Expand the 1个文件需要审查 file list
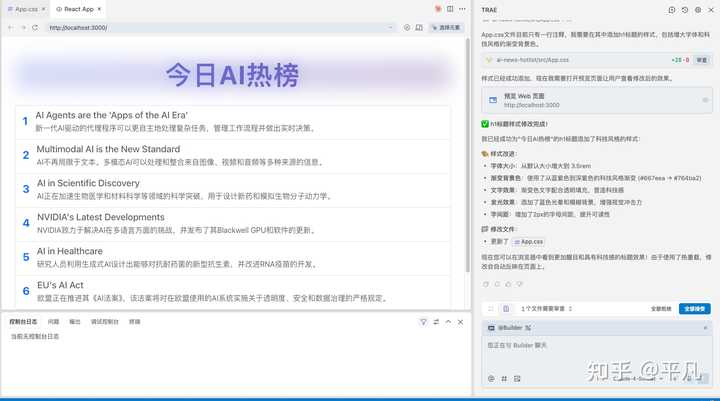Viewport: 720px width, 401px height. (x=546, y=309)
